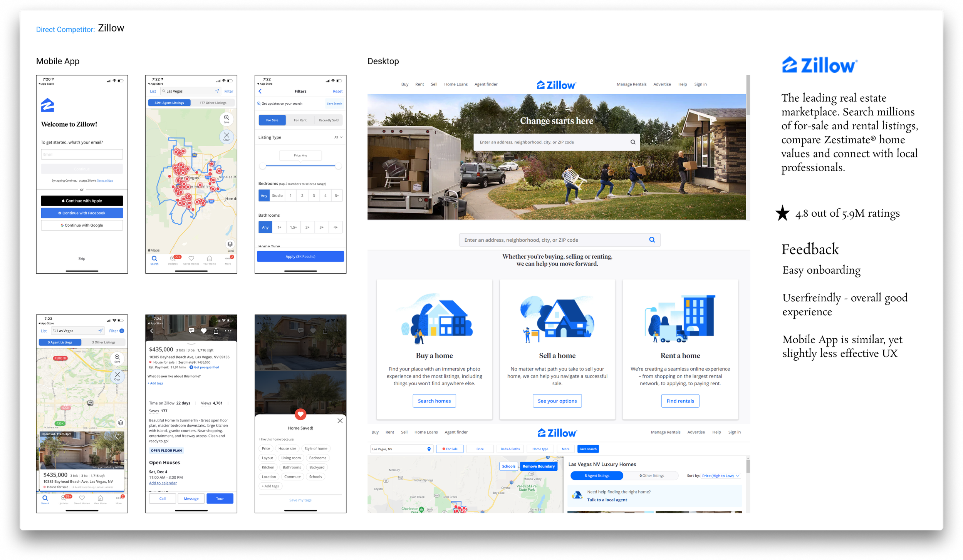Click the Search homes button
Screen dimensions: 963x560
(434, 401)
